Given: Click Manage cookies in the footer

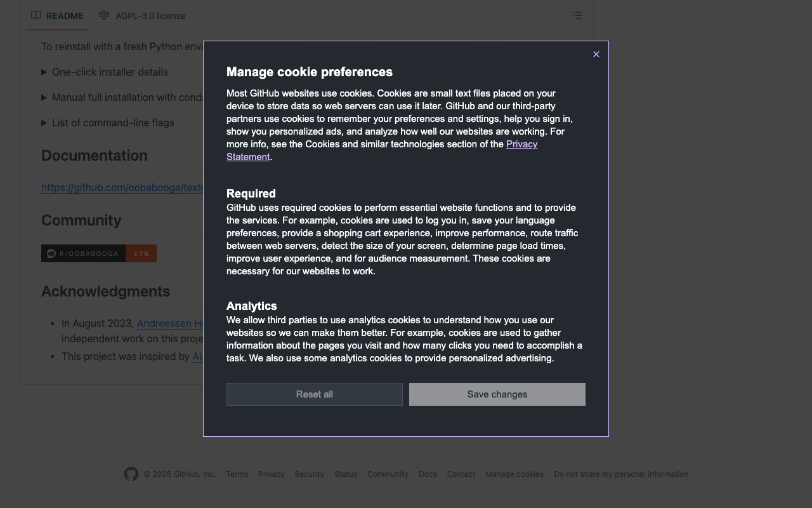Looking at the screenshot, I should click(x=514, y=474).
